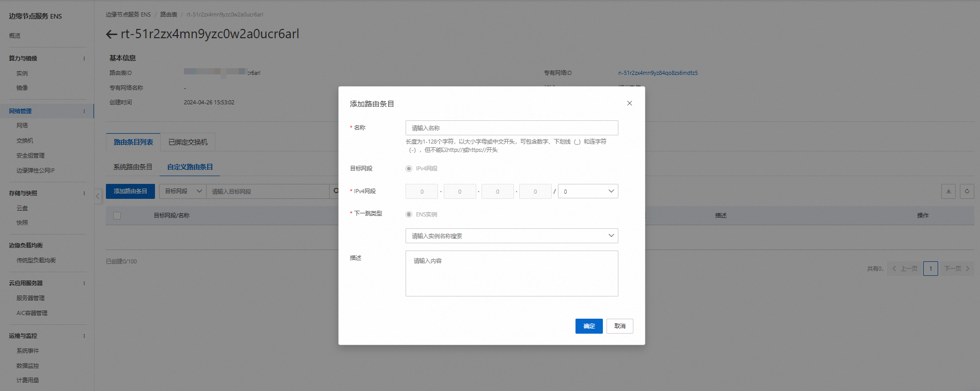Switch to the 系统路由条目 sub-tab
This screenshot has width=980, height=391.
(133, 167)
